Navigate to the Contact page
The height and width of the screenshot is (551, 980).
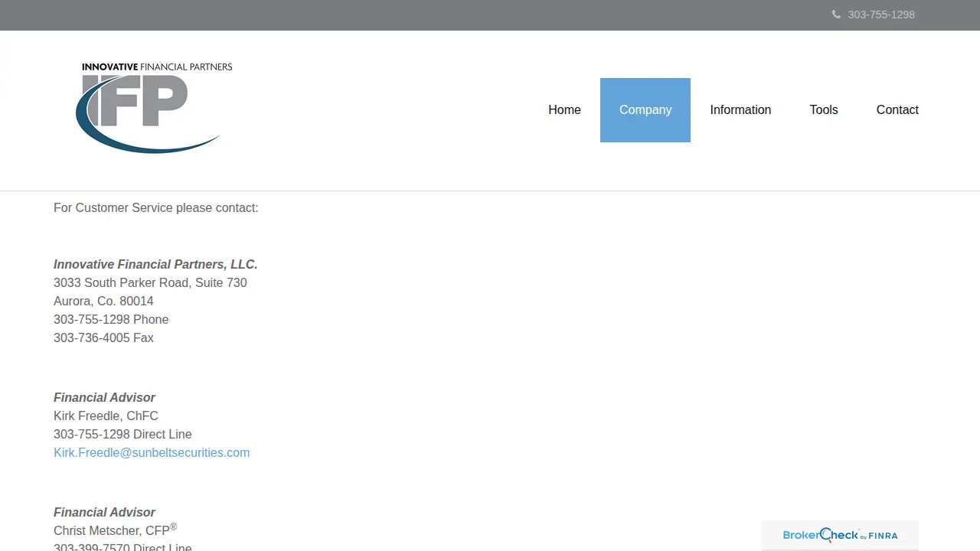[897, 110]
